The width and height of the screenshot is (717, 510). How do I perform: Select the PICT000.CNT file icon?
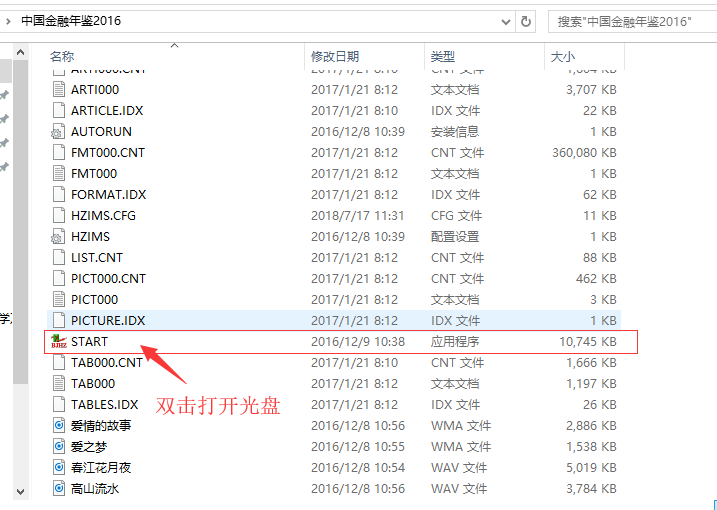tap(59, 279)
